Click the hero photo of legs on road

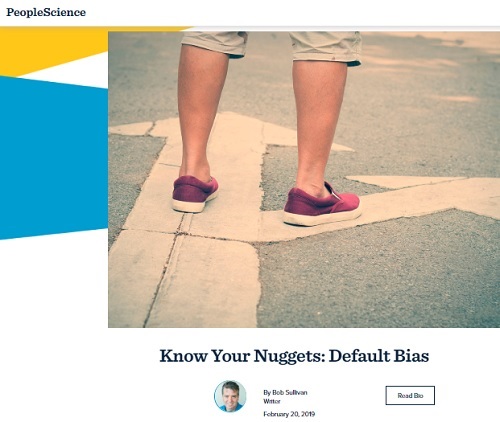point(304,180)
